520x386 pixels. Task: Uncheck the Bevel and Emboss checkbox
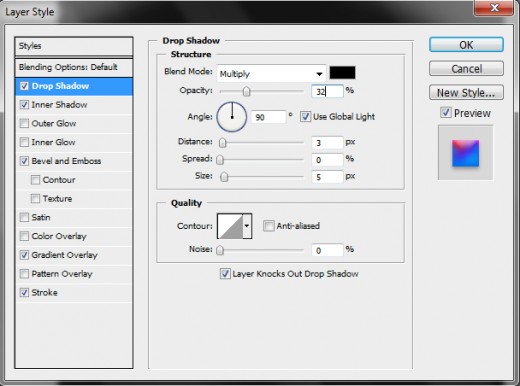click(x=24, y=161)
